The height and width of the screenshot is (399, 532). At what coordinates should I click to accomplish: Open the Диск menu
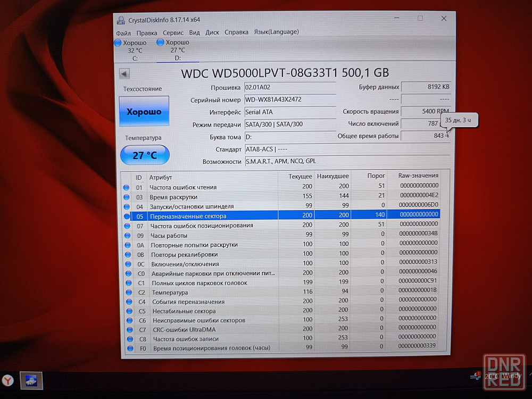pyautogui.click(x=212, y=32)
